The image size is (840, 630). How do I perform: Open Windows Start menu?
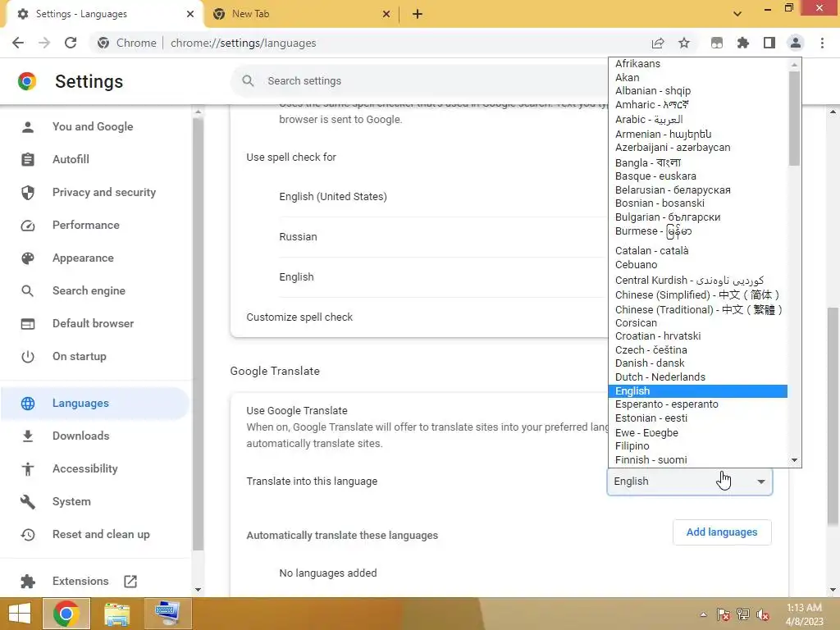point(20,614)
